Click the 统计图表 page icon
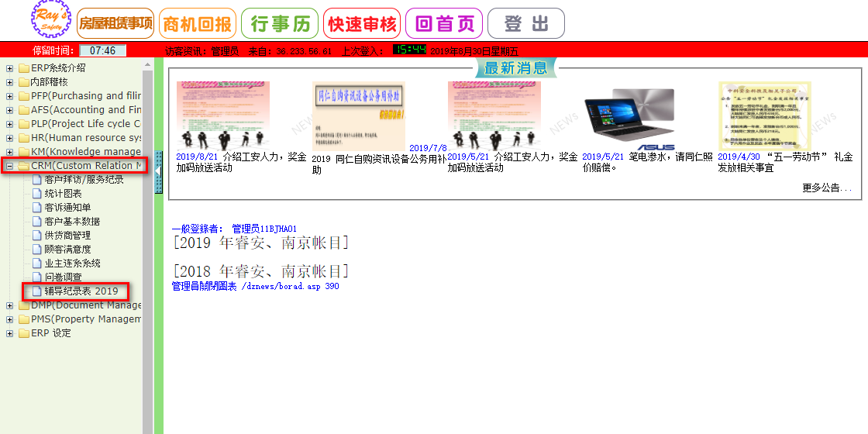 point(37,194)
